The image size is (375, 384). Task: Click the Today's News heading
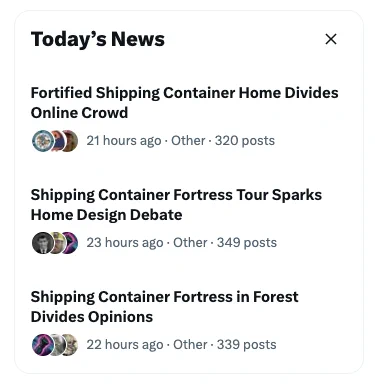coord(98,39)
